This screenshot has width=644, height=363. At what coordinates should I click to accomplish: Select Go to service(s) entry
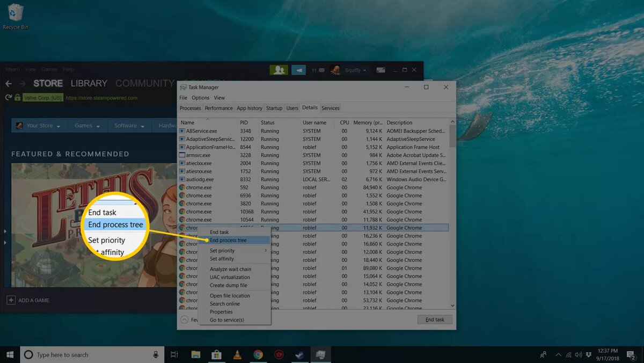(235, 320)
